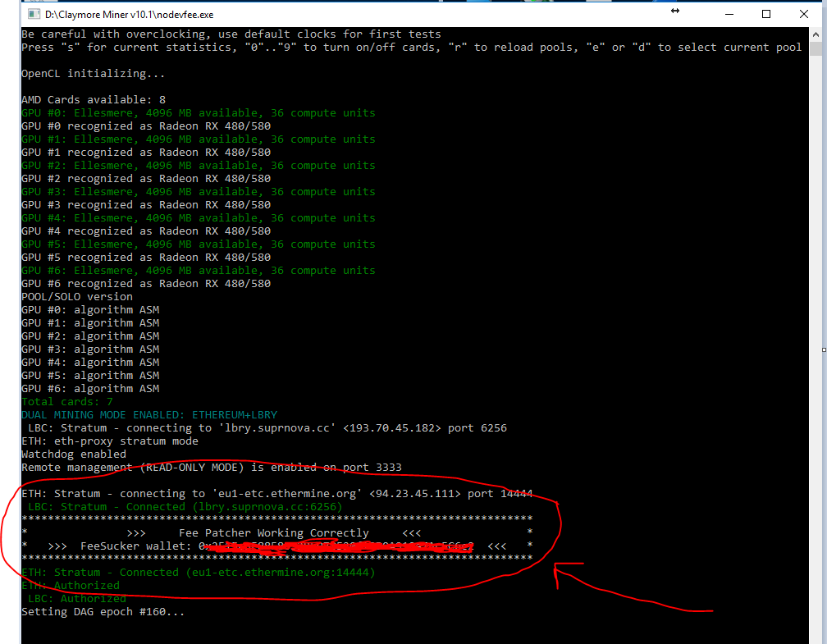Click the 'GPU #5: algorithm ASM' line
Image resolution: width=827 pixels, height=644 pixels.
pos(90,376)
